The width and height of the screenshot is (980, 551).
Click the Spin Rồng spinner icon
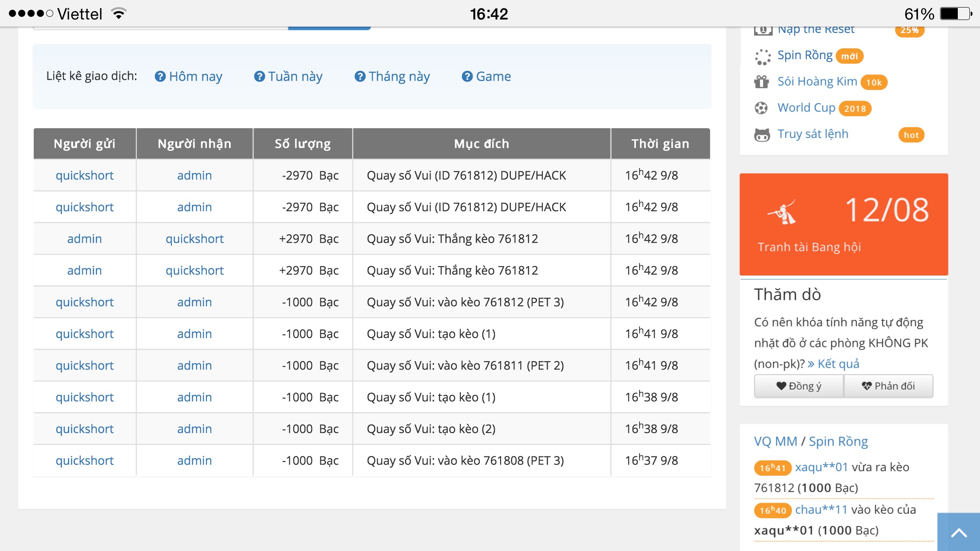(x=763, y=57)
